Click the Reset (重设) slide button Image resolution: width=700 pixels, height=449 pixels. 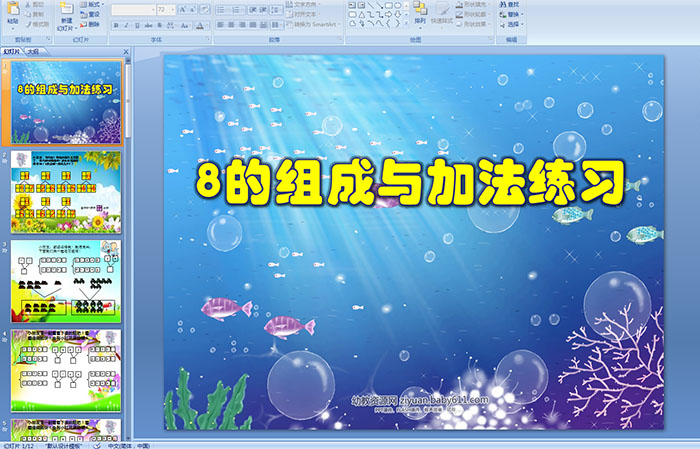pos(92,15)
